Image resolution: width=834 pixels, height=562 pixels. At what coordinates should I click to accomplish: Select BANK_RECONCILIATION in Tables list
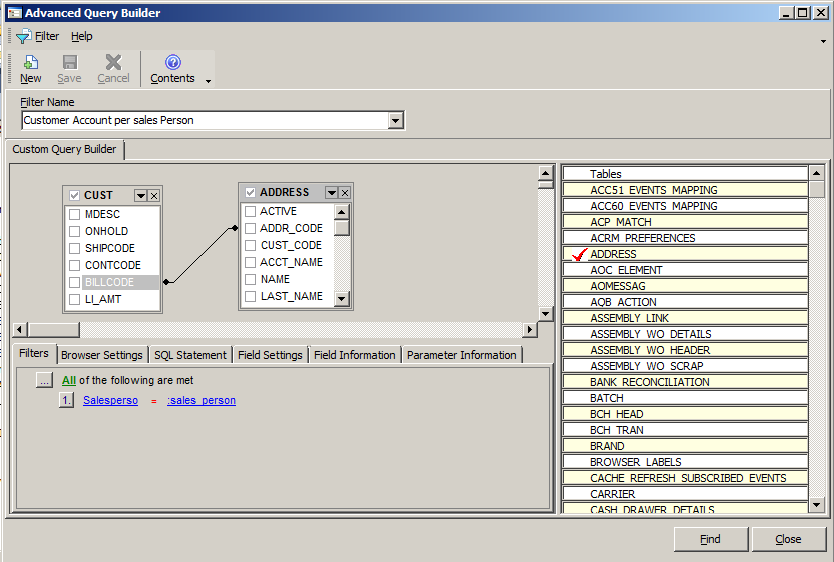(685, 382)
